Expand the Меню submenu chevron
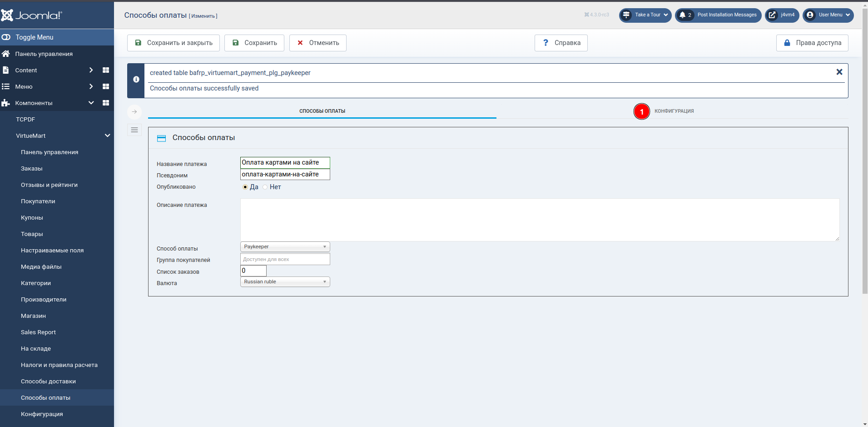This screenshot has width=868, height=427. point(91,86)
